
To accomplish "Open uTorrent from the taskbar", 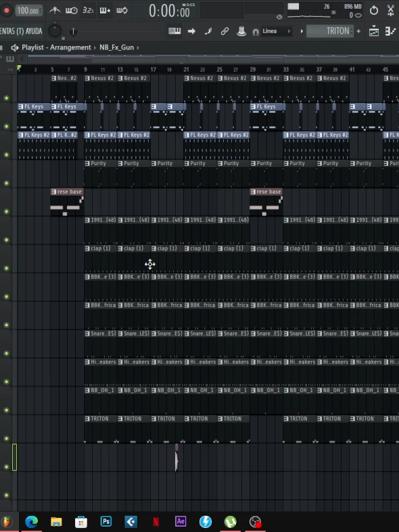I will (230, 522).
